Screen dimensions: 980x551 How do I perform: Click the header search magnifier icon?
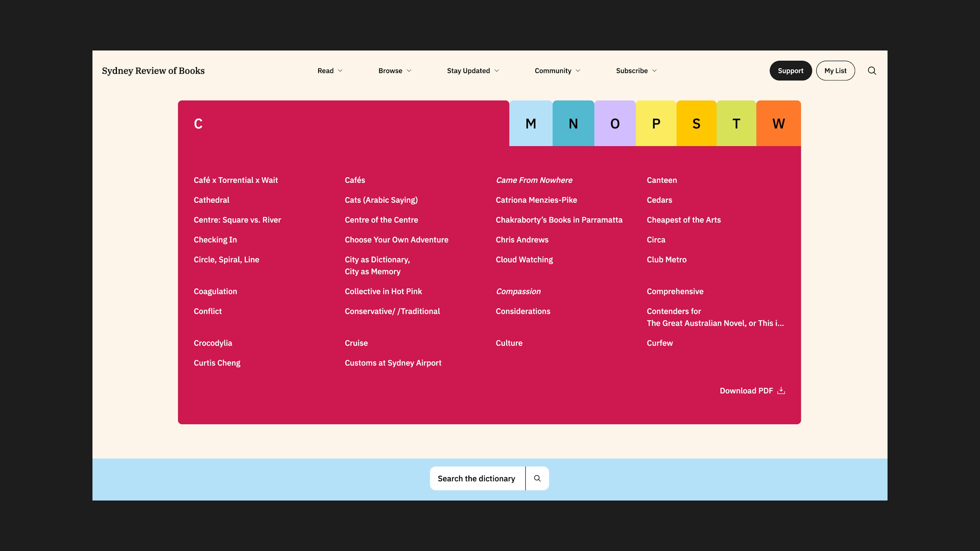(872, 71)
